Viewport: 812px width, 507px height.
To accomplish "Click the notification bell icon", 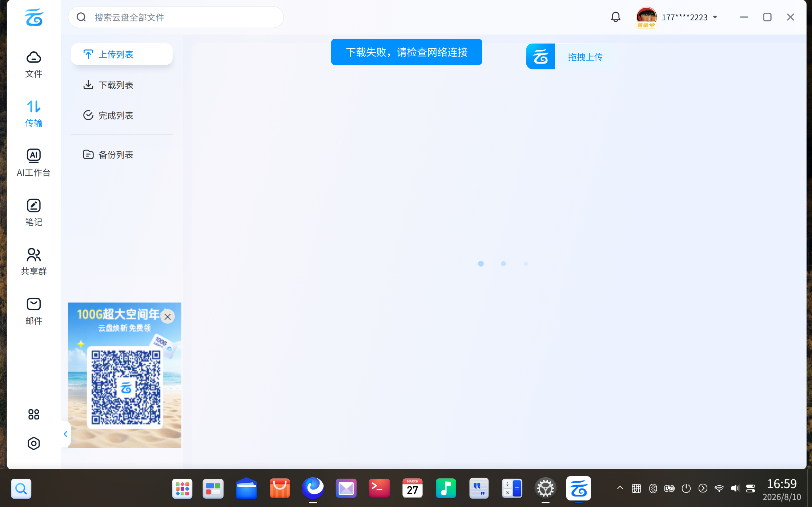I will click(x=615, y=17).
